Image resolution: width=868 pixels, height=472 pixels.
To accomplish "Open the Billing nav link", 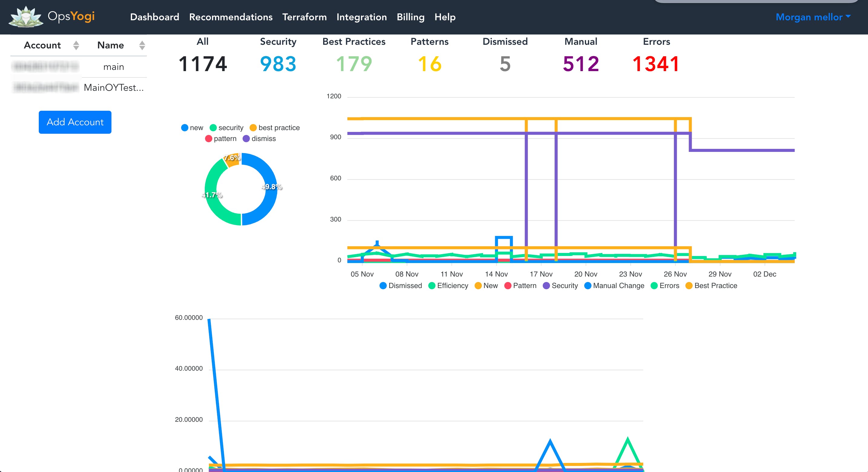I will tap(410, 17).
